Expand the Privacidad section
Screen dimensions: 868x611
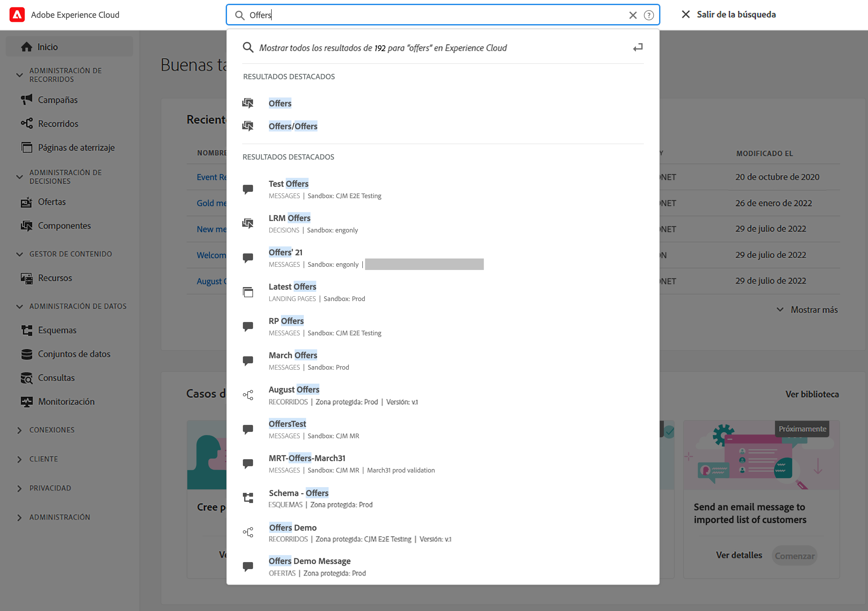(x=20, y=488)
